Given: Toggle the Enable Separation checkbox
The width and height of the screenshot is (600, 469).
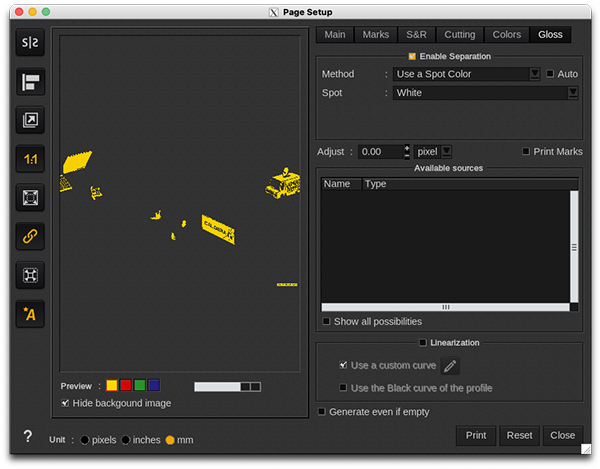Looking at the screenshot, I should tap(412, 56).
